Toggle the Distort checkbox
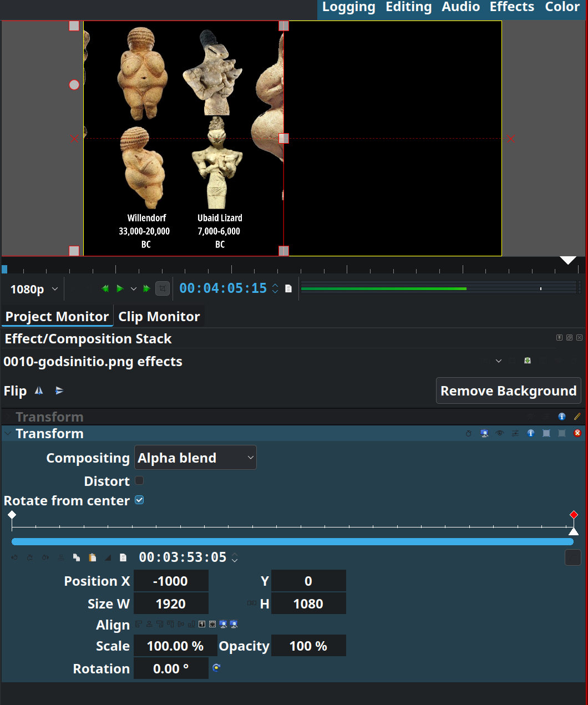 139,481
